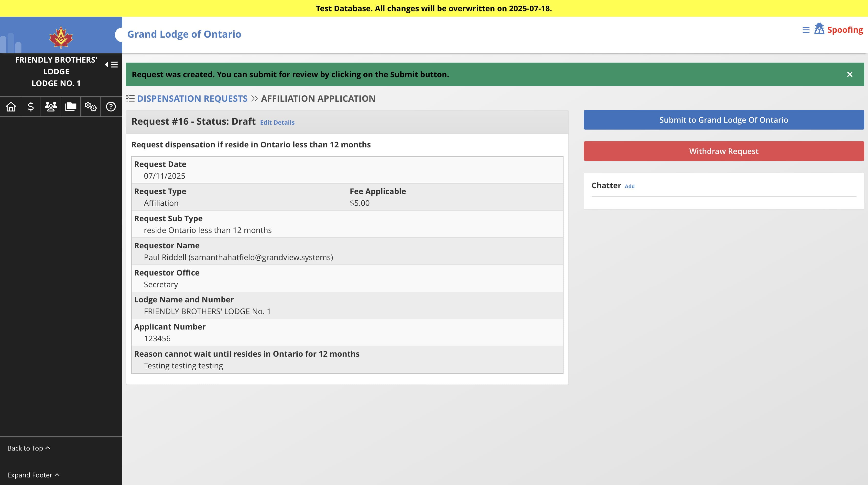
Task: Open the Home icon in sidebar
Action: [x=11, y=107]
